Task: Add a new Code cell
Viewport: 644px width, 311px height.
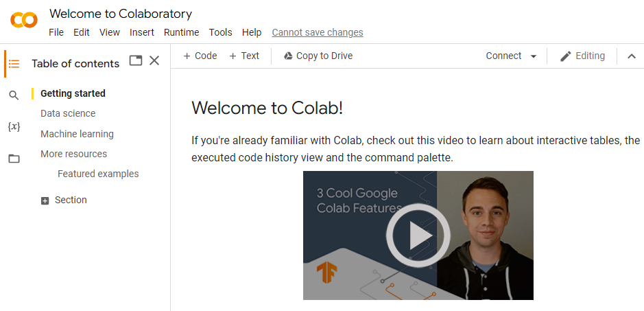Action: click(x=200, y=56)
